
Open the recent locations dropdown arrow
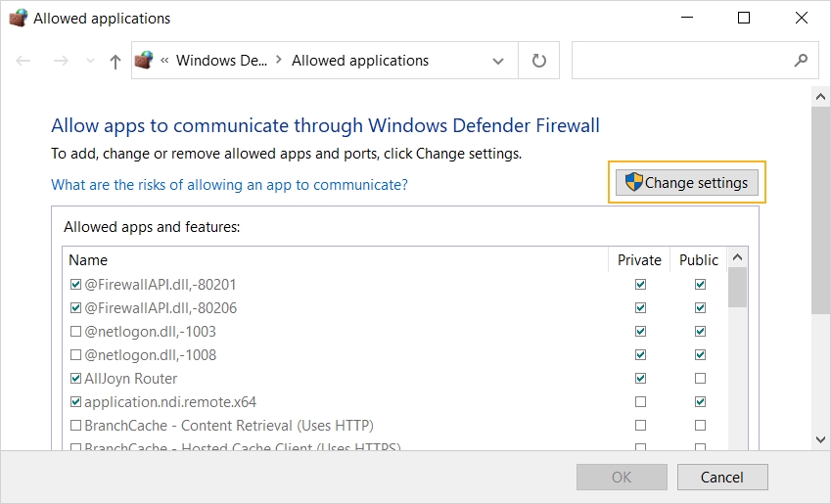click(91, 61)
